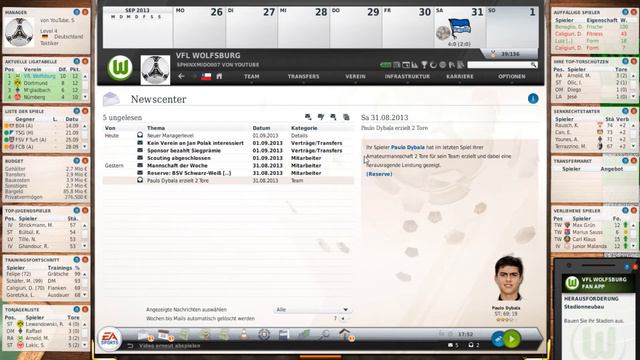This screenshot has width=640, height=360.
Task: Click scroll up arrow in Liste der Spiele widget
Action: point(85,126)
